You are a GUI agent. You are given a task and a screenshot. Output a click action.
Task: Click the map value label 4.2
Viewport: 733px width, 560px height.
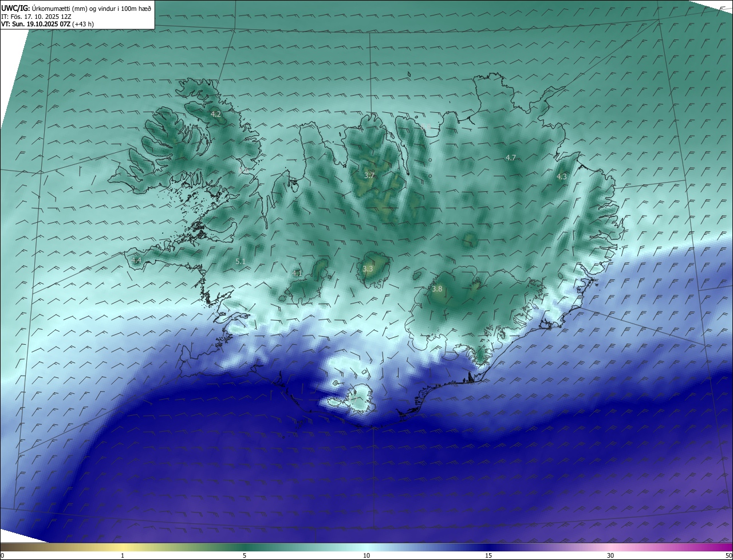[216, 115]
